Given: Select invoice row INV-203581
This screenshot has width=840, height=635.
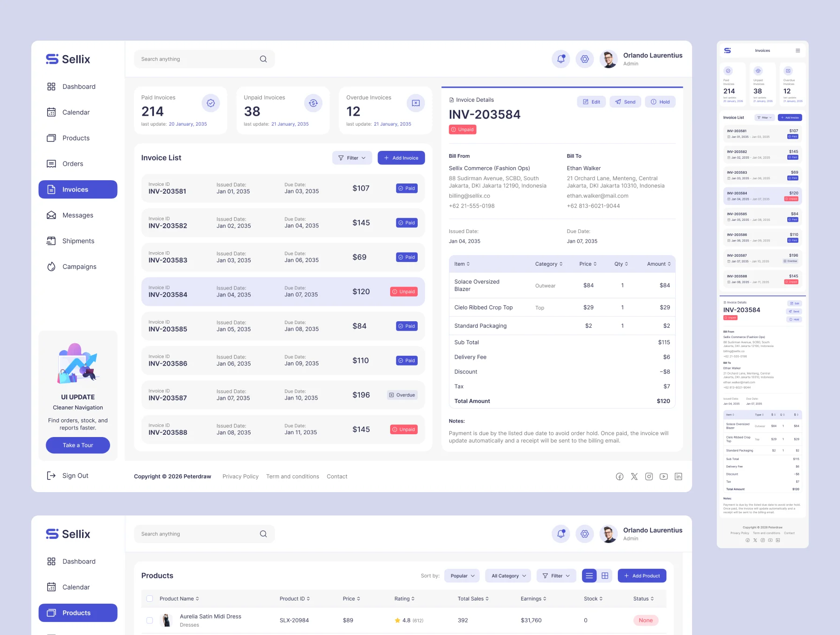Looking at the screenshot, I should coord(283,188).
